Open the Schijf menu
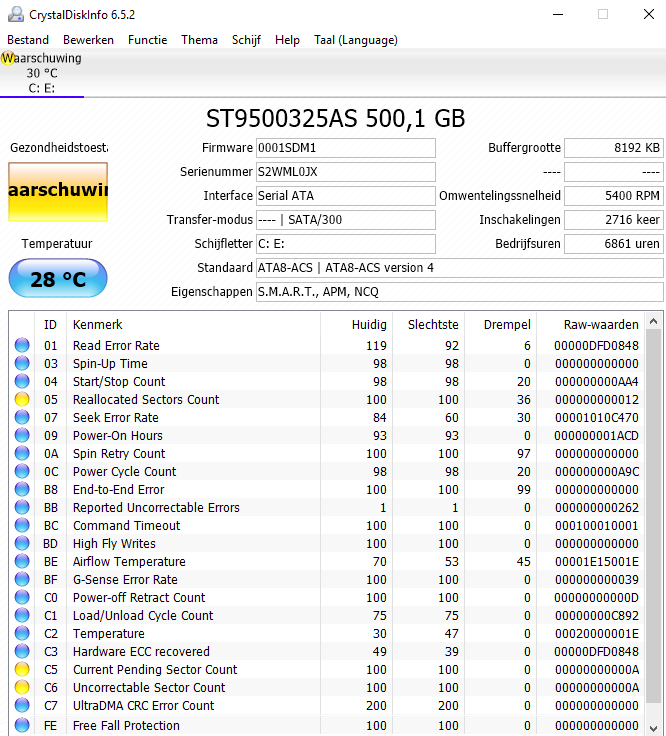Viewport: 666px width, 736px height. [246, 40]
